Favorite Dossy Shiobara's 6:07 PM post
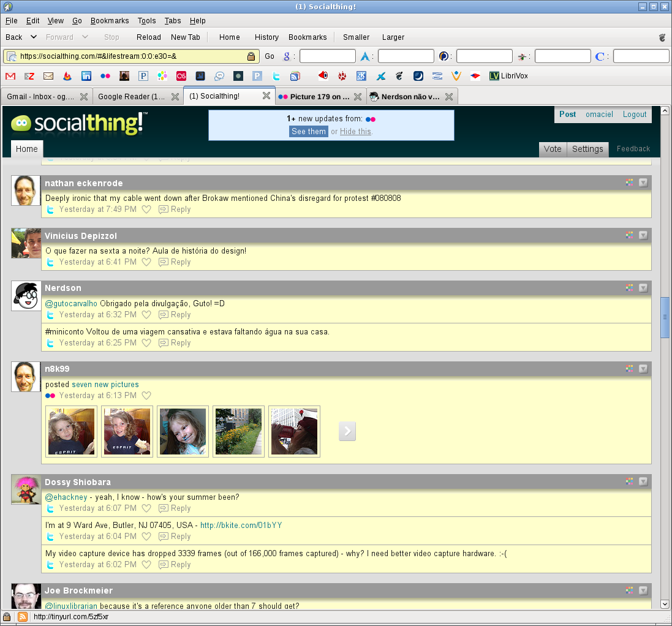The height and width of the screenshot is (626, 672). point(146,508)
